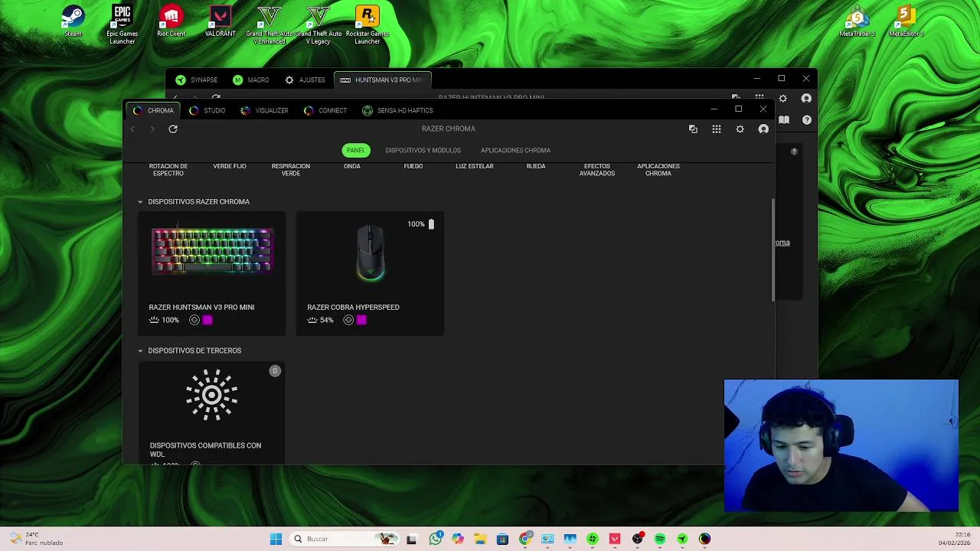Open the Synapse window's help question icon
980x551 pixels.
807,120
